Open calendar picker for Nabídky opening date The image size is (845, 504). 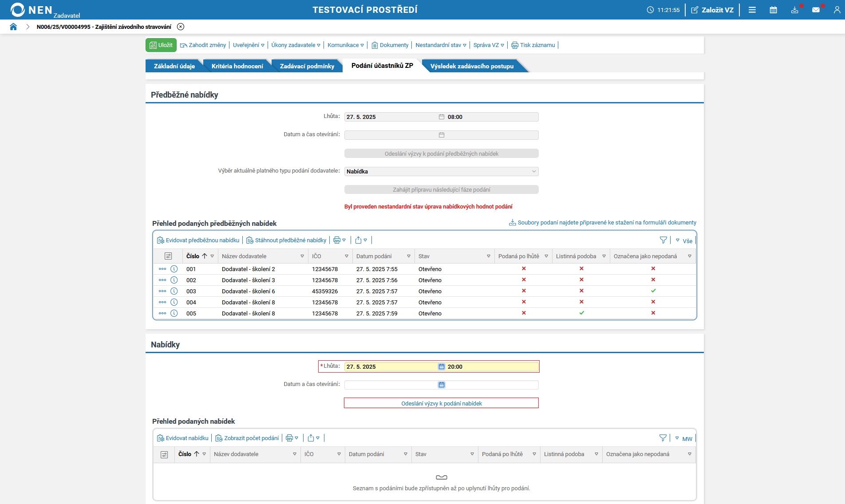point(442,385)
